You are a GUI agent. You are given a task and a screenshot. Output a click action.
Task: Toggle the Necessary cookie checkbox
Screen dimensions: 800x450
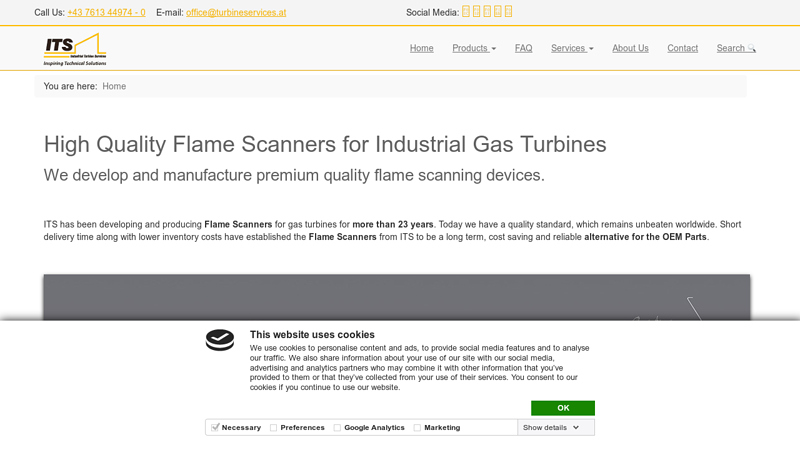(x=215, y=428)
